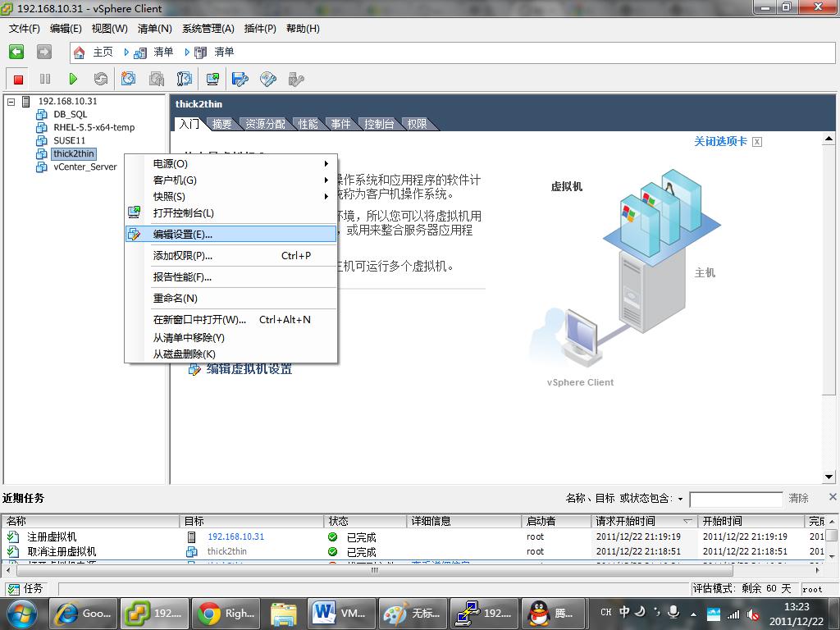Click the system tray volume icon
This screenshot has width=840, height=630.
coord(753,614)
